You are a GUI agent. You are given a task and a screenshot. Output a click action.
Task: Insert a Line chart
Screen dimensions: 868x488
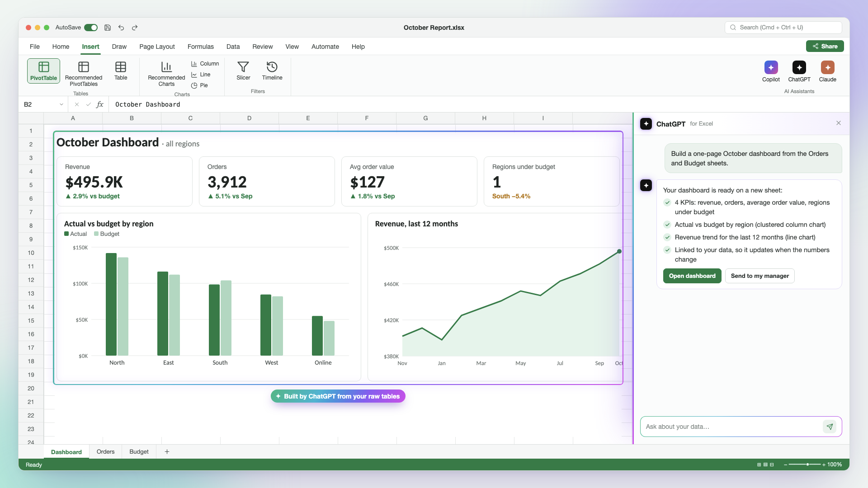201,75
